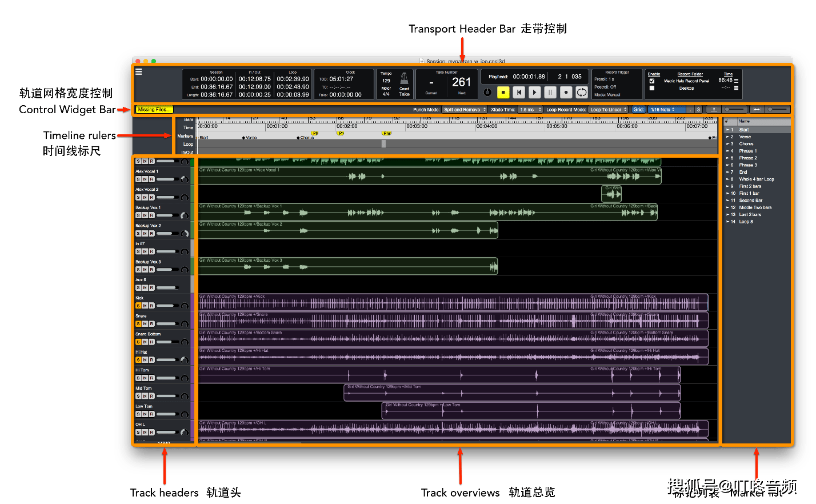
Task: Mute the Backup Vox 1 track
Action: point(145,215)
